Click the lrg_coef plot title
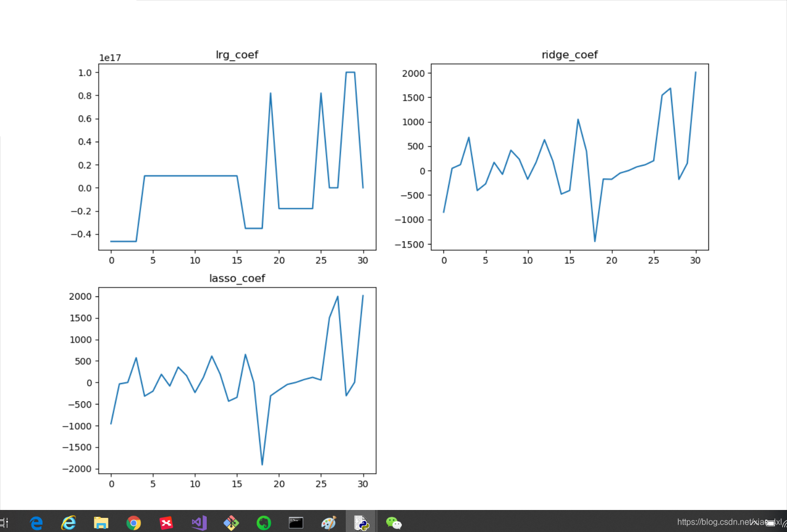The height and width of the screenshot is (532, 787). (237, 55)
